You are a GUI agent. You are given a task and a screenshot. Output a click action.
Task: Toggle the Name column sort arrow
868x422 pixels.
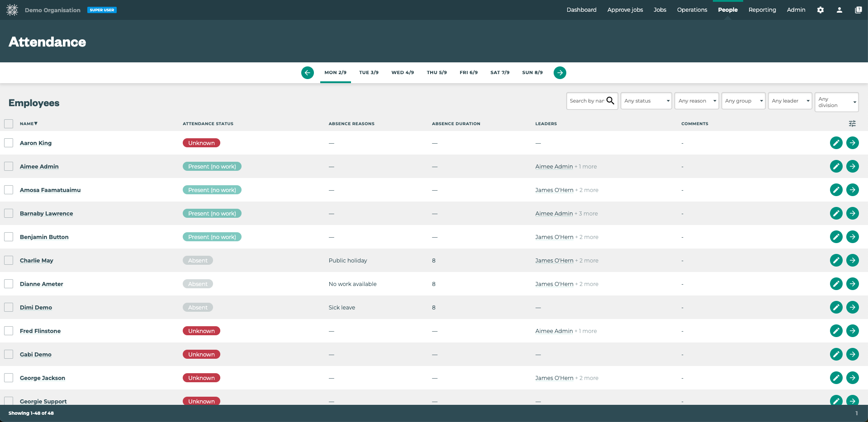(36, 123)
